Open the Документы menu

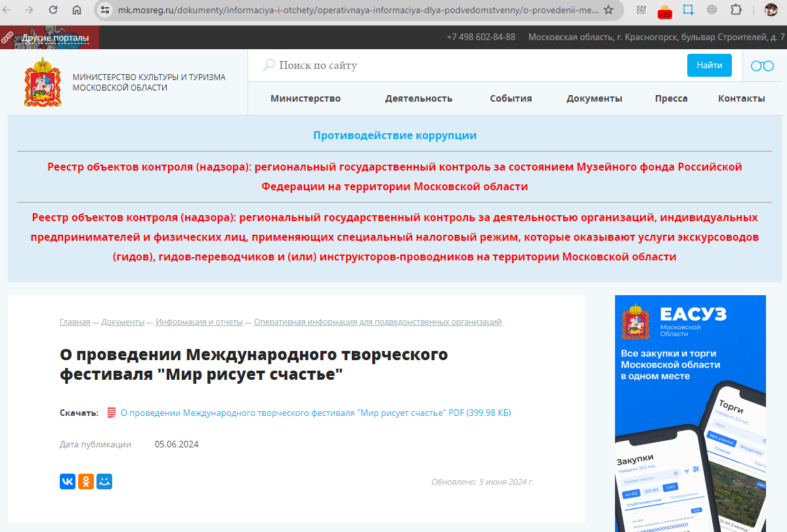click(594, 98)
